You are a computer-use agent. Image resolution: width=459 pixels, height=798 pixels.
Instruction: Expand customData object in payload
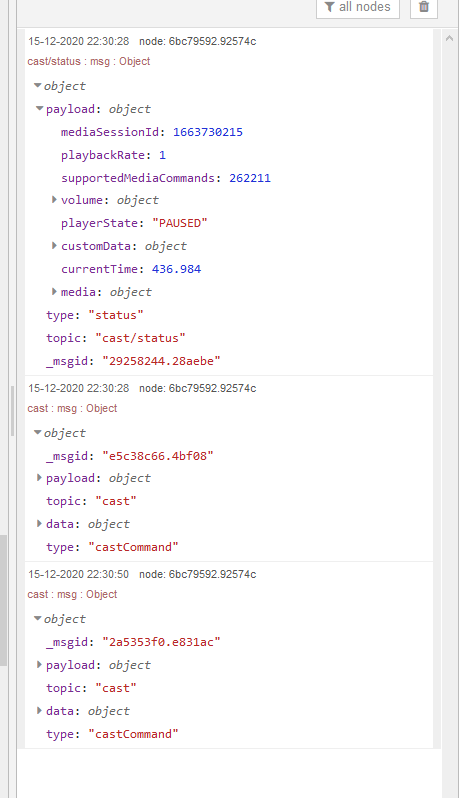tap(54, 245)
